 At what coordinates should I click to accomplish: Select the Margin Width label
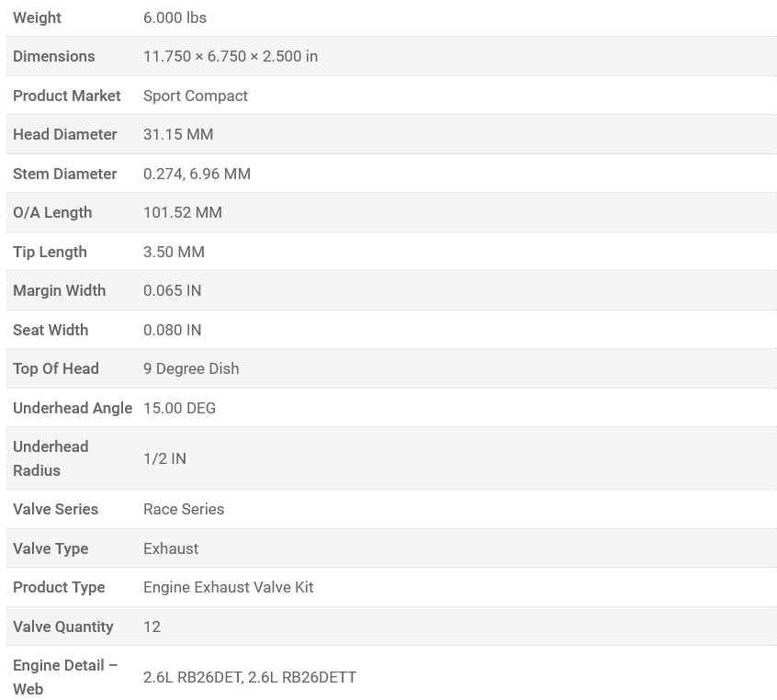tap(60, 290)
